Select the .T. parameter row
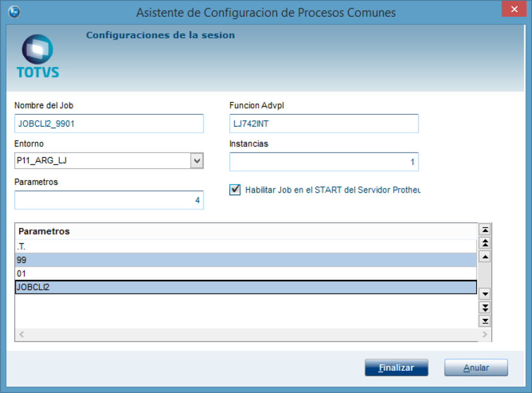The image size is (532, 393). point(245,246)
